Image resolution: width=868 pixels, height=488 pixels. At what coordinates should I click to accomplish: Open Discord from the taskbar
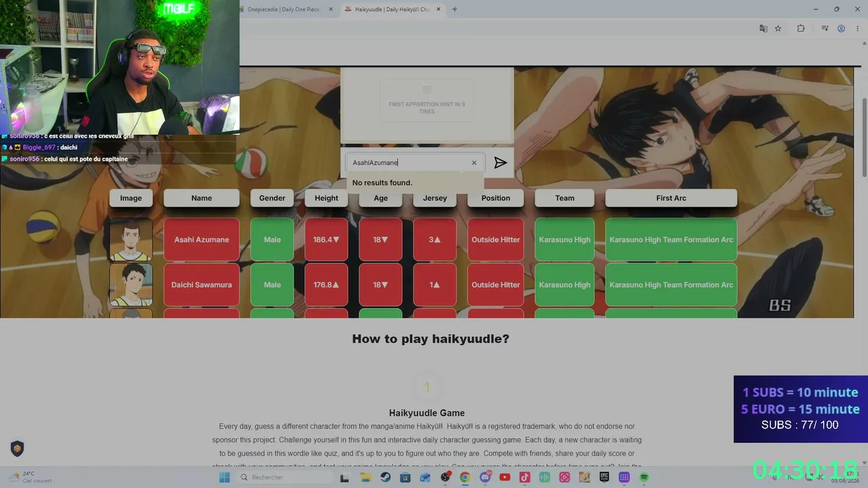coord(485,477)
